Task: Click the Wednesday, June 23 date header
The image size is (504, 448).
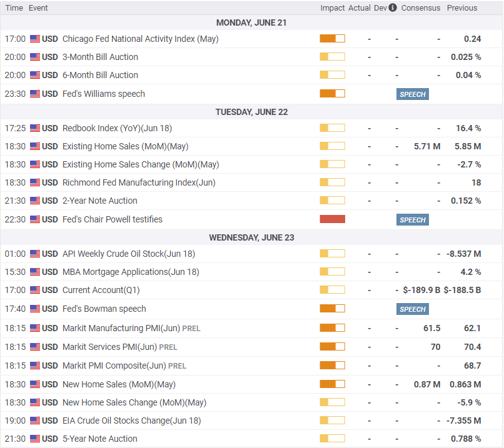Action: click(251, 237)
